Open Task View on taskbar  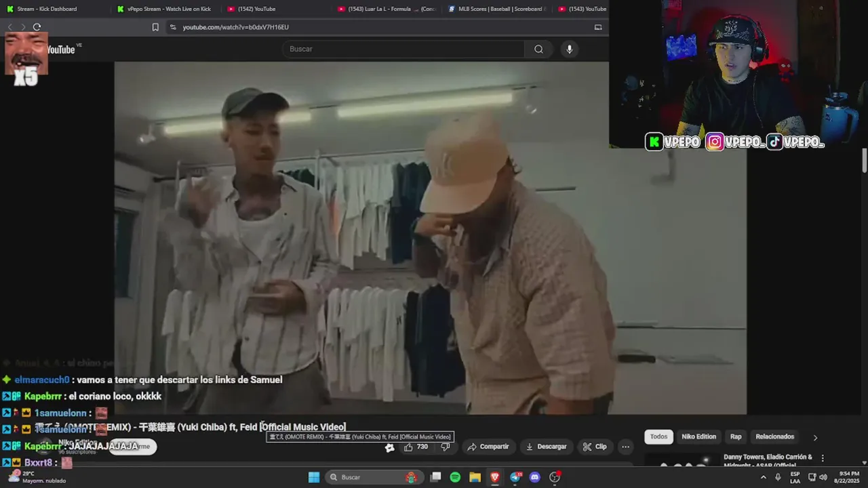pos(435,477)
